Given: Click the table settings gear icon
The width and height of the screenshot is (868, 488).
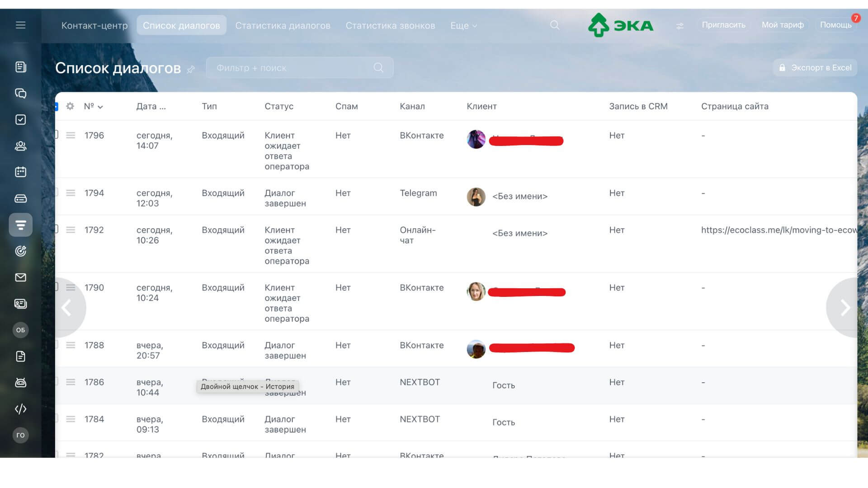Looking at the screenshot, I should click(x=70, y=106).
